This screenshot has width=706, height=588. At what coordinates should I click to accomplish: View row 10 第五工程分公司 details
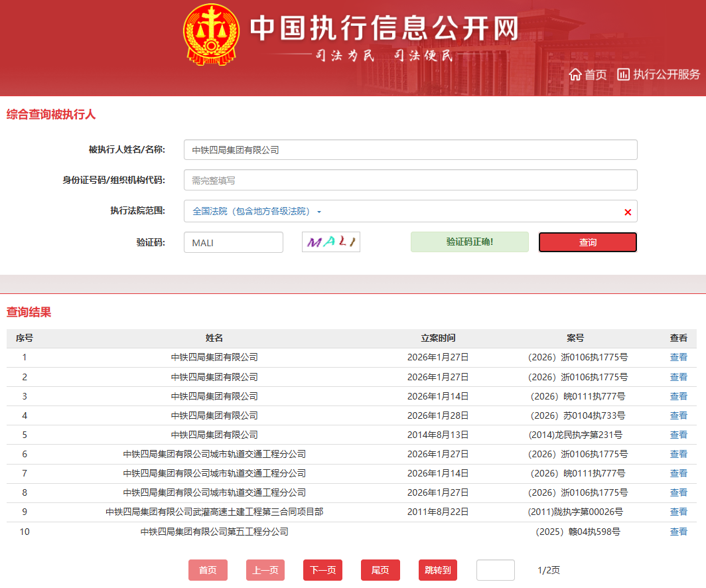[678, 532]
